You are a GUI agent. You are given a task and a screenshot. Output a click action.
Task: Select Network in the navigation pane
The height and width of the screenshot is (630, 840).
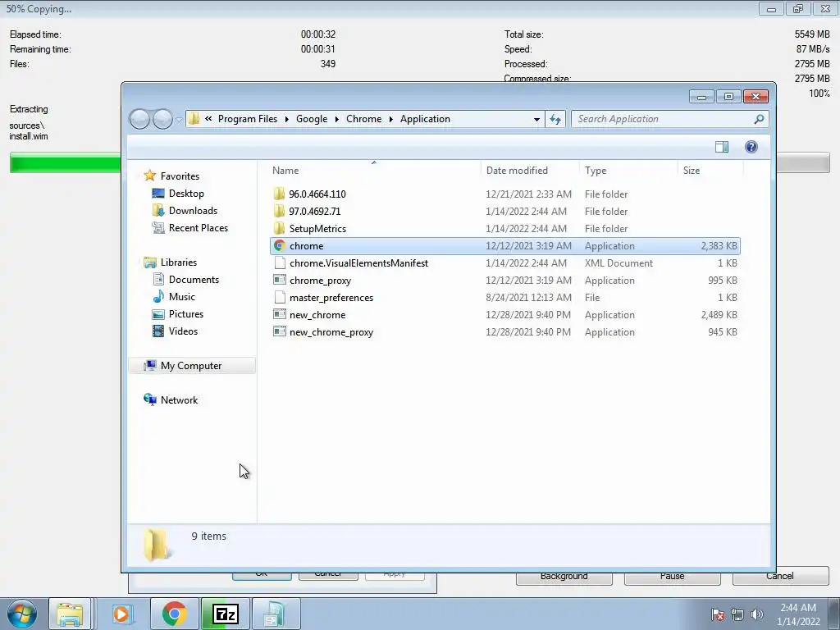point(179,400)
